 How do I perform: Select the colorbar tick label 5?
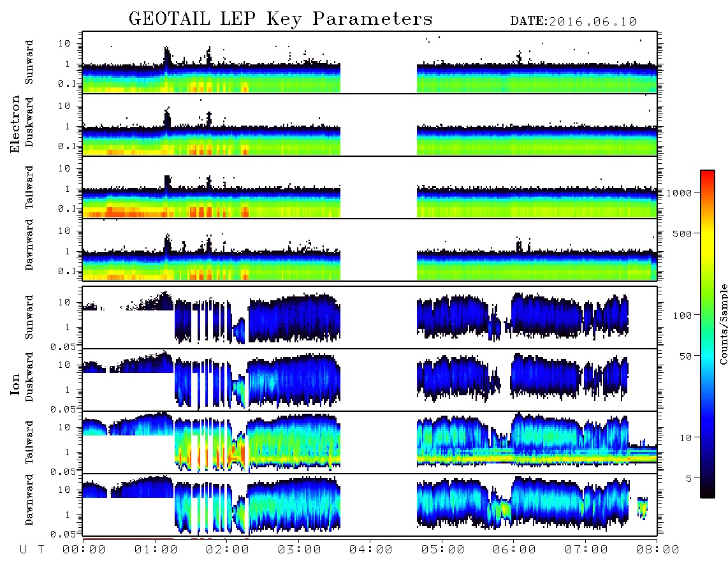[689, 479]
